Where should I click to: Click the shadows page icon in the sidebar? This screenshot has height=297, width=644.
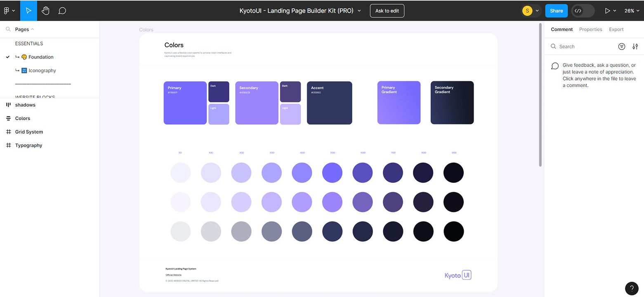click(x=8, y=104)
